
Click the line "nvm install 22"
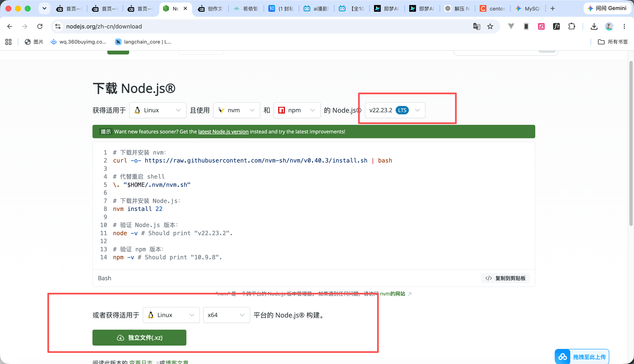tap(138, 209)
